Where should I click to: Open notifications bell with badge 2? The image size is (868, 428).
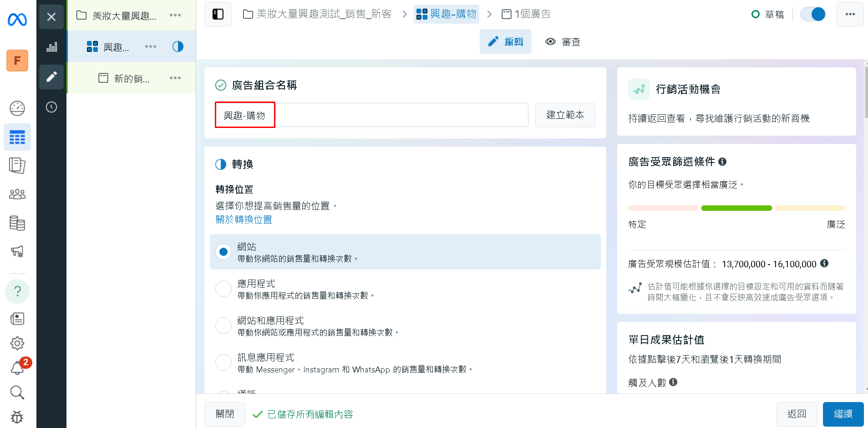pos(17,367)
